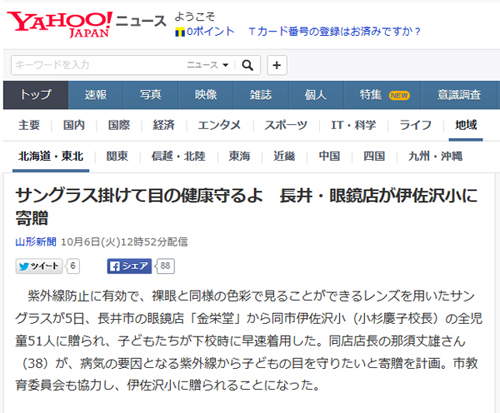The image size is (500, 413).
Task: Click the magnifying glass search icon
Action: tap(247, 65)
